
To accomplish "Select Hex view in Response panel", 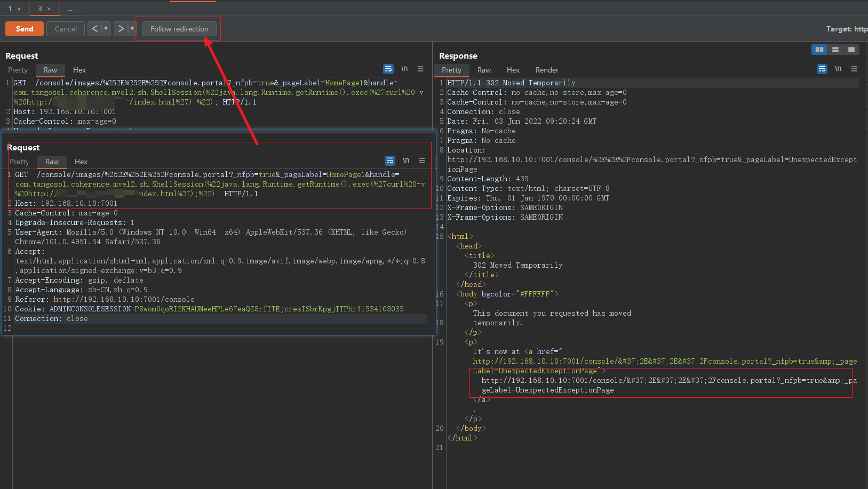I will pos(513,70).
